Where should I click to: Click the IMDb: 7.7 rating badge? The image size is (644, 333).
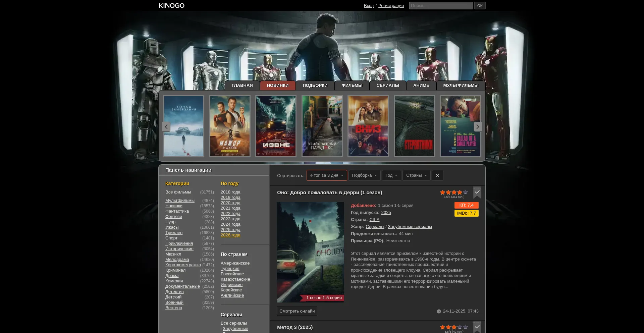pyautogui.click(x=466, y=213)
